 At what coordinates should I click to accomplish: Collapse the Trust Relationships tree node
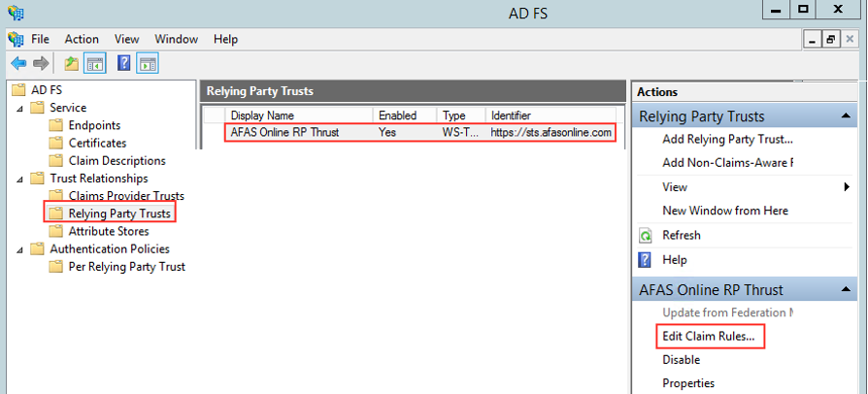[20, 180]
